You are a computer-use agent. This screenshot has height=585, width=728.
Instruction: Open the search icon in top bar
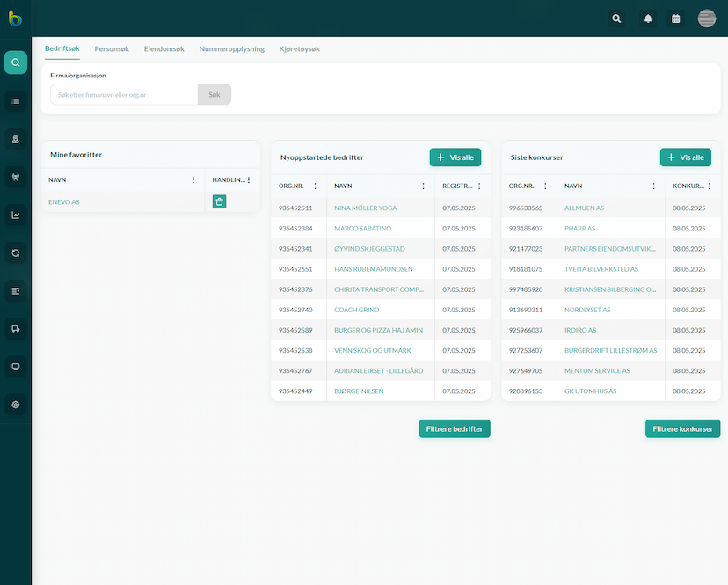point(616,18)
